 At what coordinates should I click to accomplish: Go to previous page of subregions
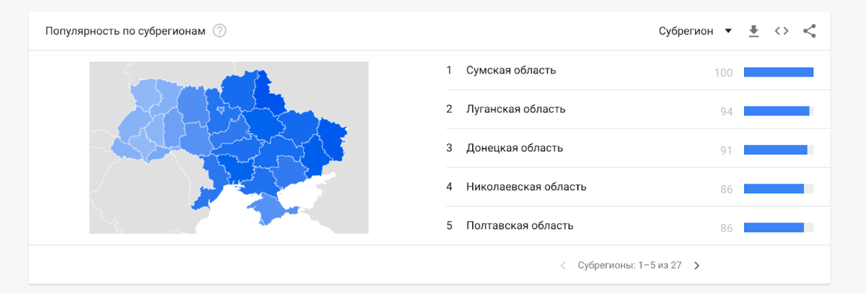563,265
